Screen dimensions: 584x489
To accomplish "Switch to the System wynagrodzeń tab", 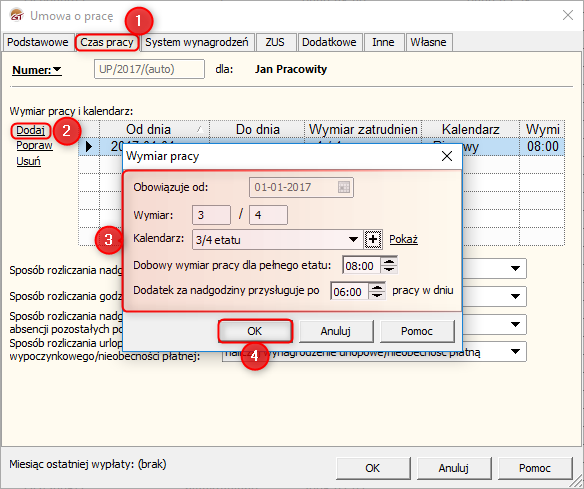I will coord(197,42).
